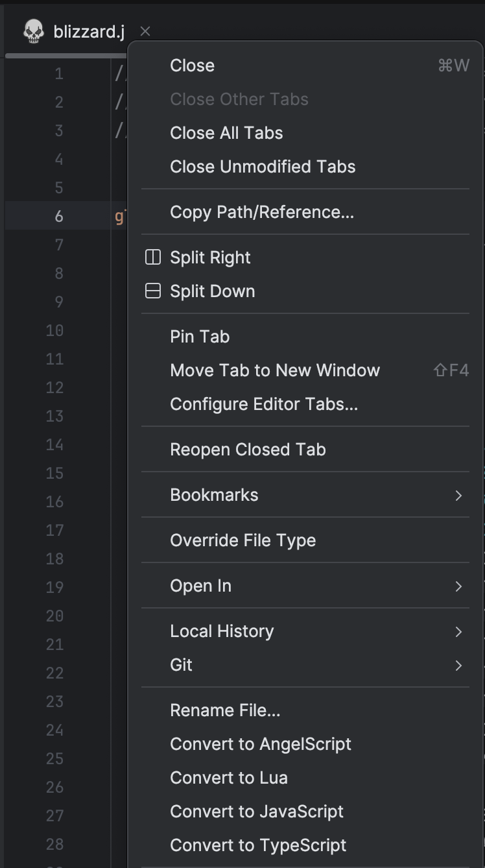Select Close from the context menu

click(192, 66)
